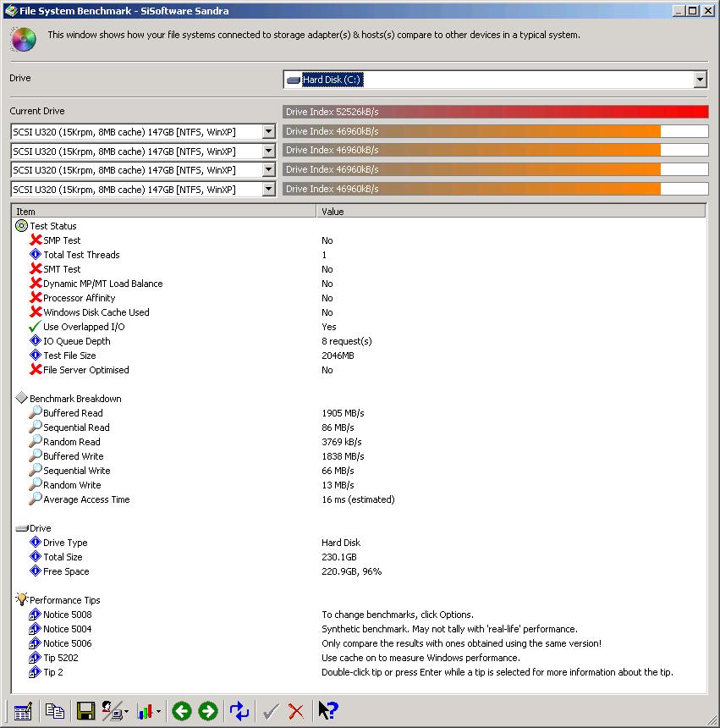This screenshot has width=720, height=728.
Task: Click red X icon beside SMP Test
Action: (x=36, y=240)
